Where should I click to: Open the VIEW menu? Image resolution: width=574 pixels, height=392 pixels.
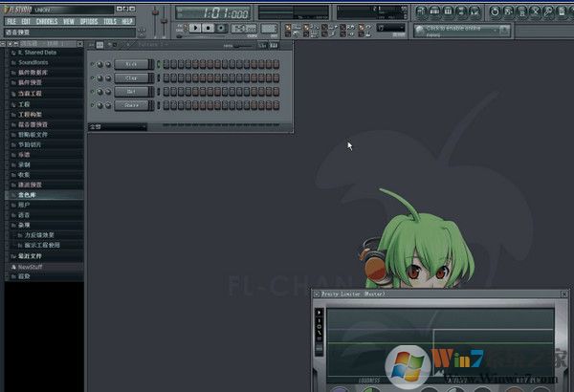click(69, 21)
